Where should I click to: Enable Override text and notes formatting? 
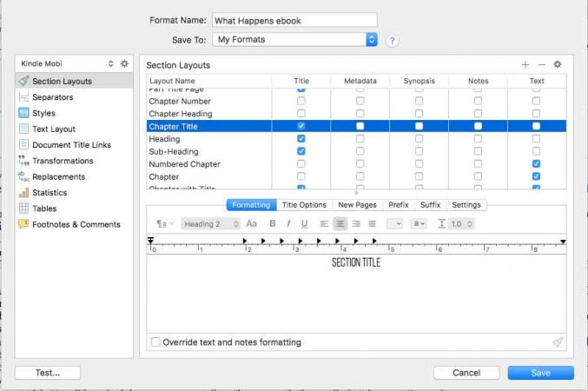155,341
